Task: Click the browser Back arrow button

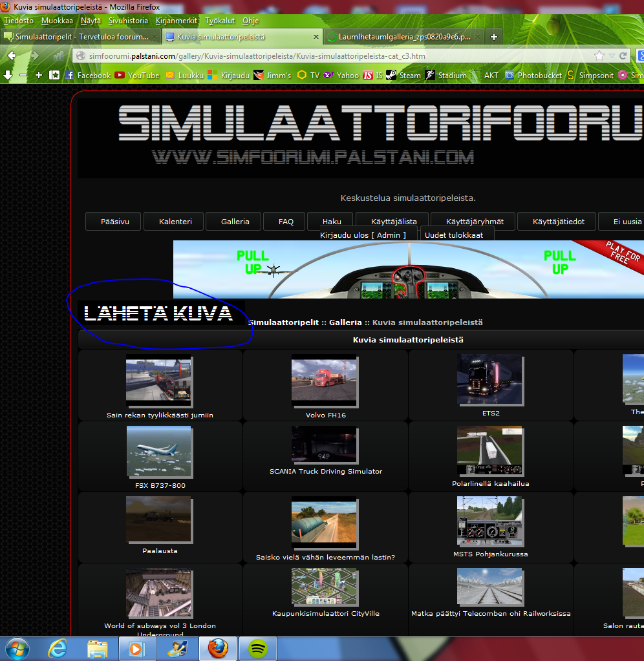Action: (x=12, y=56)
